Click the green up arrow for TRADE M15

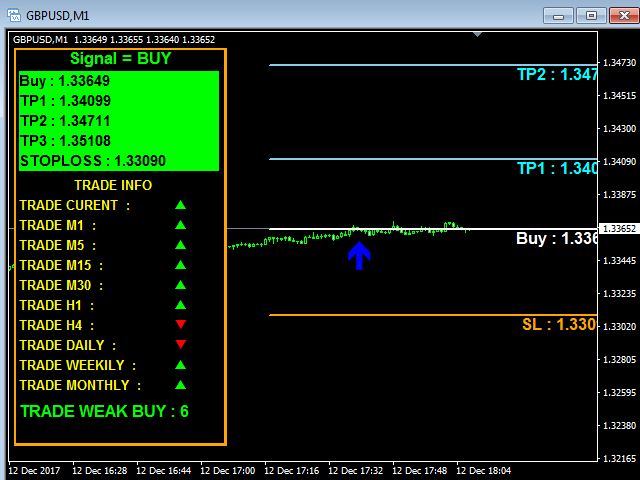tap(180, 265)
